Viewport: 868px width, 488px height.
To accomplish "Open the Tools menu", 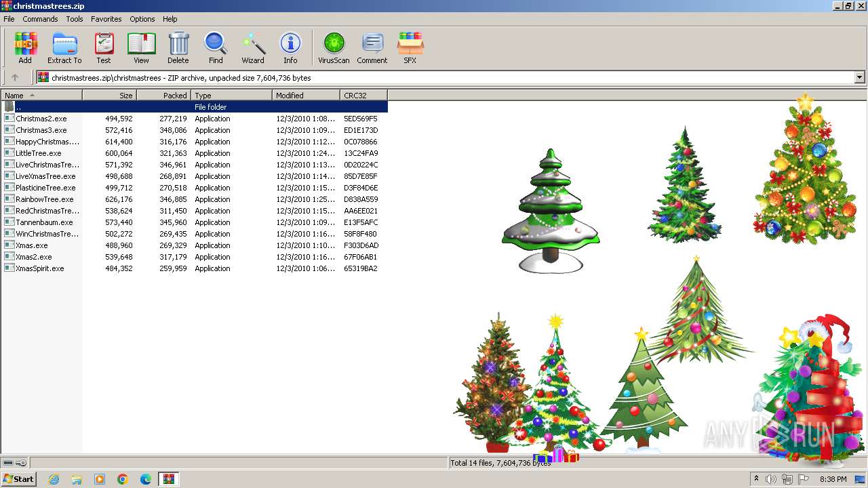I will 75,19.
